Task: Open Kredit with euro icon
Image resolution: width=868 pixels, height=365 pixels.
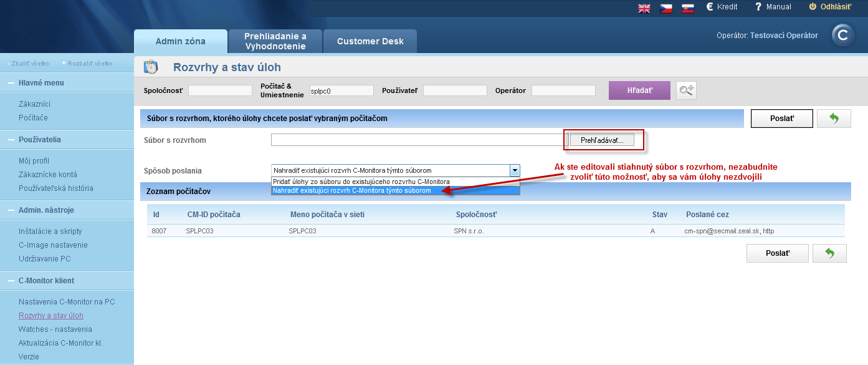Action: [x=722, y=7]
